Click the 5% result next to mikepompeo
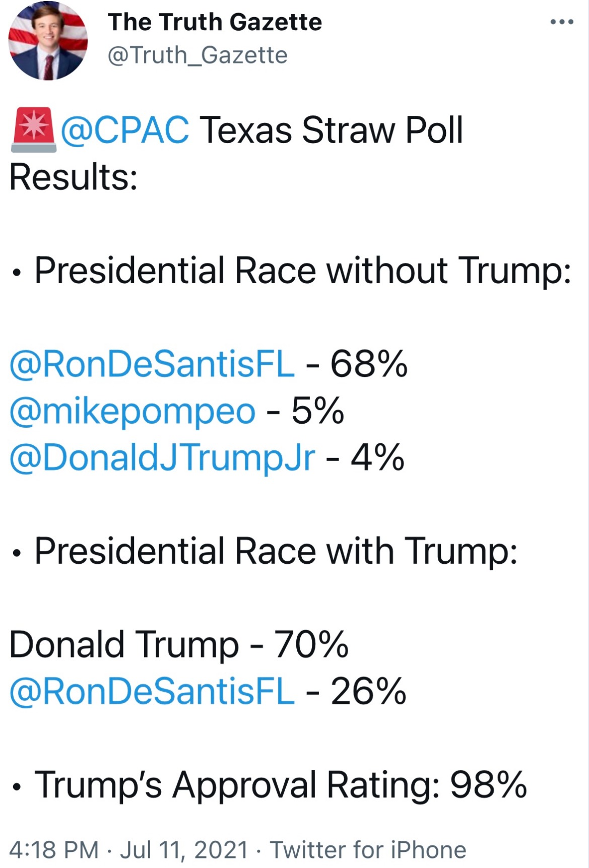Screen dimensions: 589x868 (x=317, y=411)
